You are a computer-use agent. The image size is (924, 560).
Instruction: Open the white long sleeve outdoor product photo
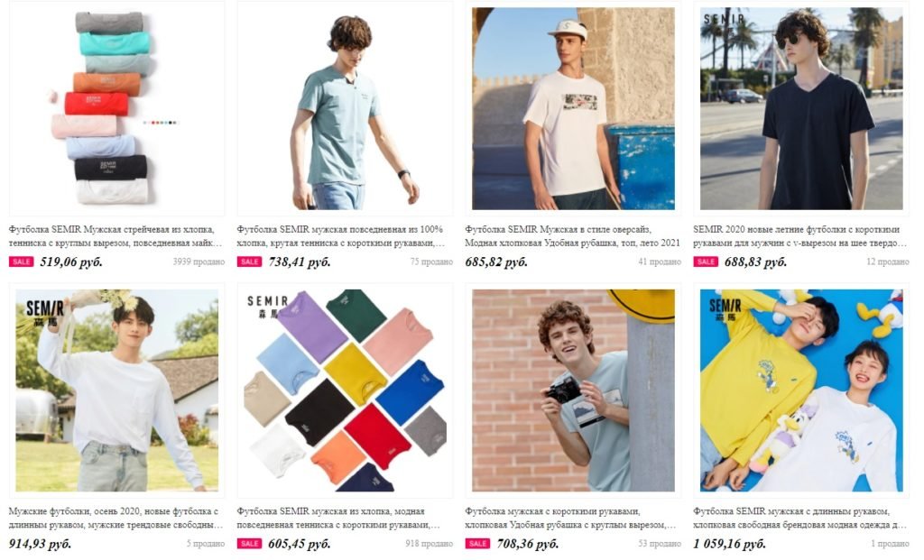(116, 390)
